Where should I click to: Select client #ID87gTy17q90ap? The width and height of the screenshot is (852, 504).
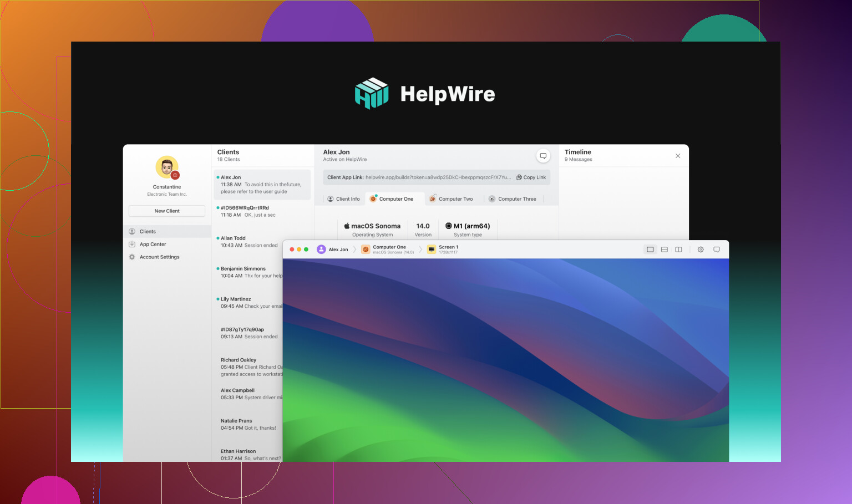pos(248,333)
